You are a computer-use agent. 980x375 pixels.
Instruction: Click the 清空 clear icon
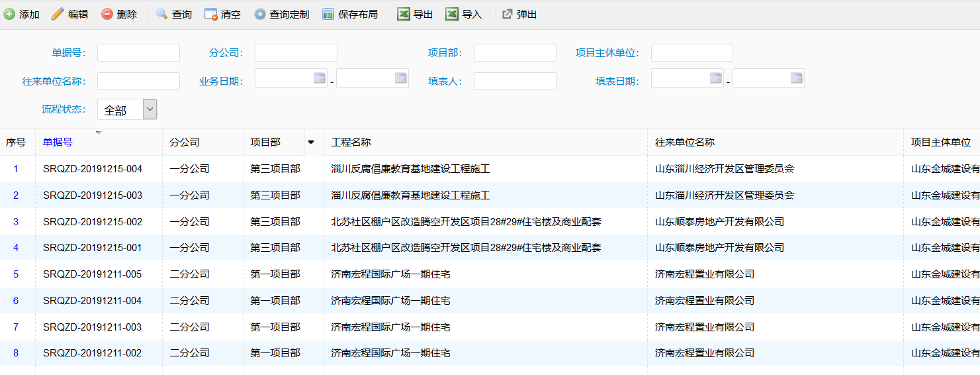click(x=211, y=14)
